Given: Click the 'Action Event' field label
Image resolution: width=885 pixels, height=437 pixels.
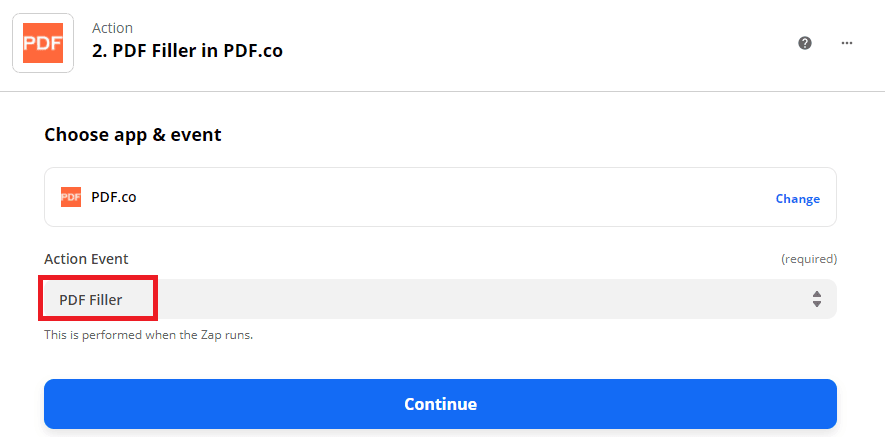Looking at the screenshot, I should [86, 259].
